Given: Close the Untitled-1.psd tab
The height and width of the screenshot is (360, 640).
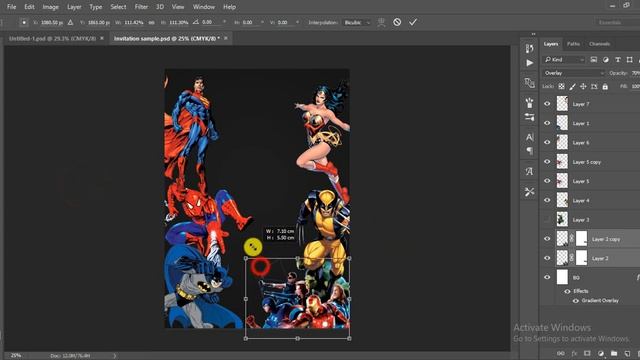Looking at the screenshot, I should [102, 38].
